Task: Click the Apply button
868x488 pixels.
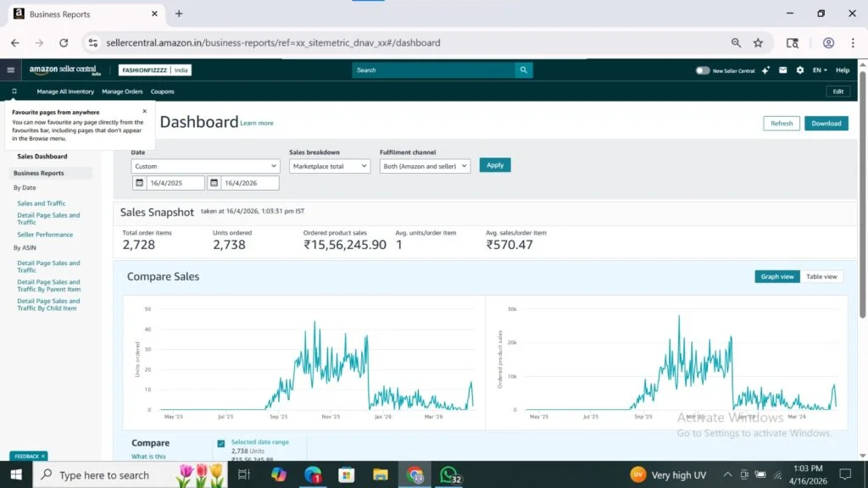Action: 495,165
